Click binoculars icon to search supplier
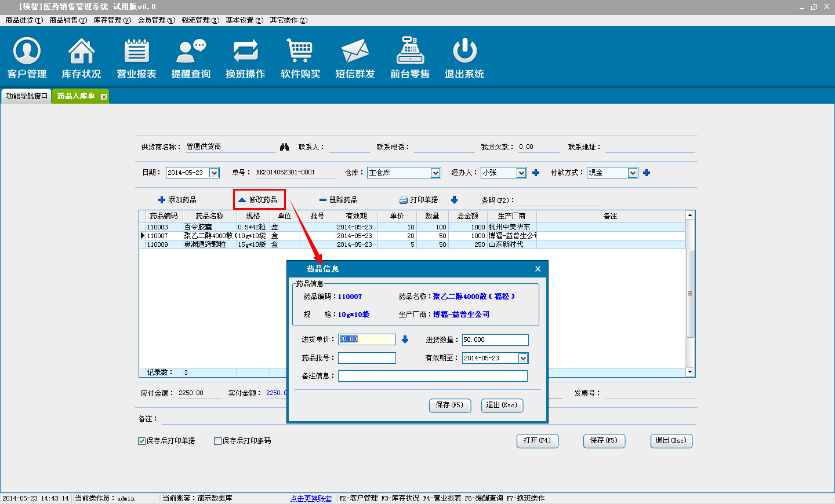The width and height of the screenshot is (835, 504). point(284,147)
